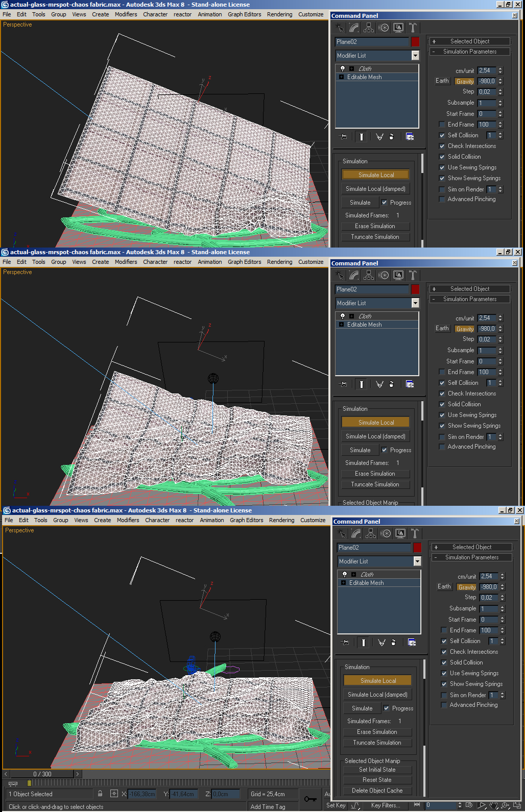
Task: Open the Utilities hammer tab in top window's Command Panel
Action: point(413,28)
